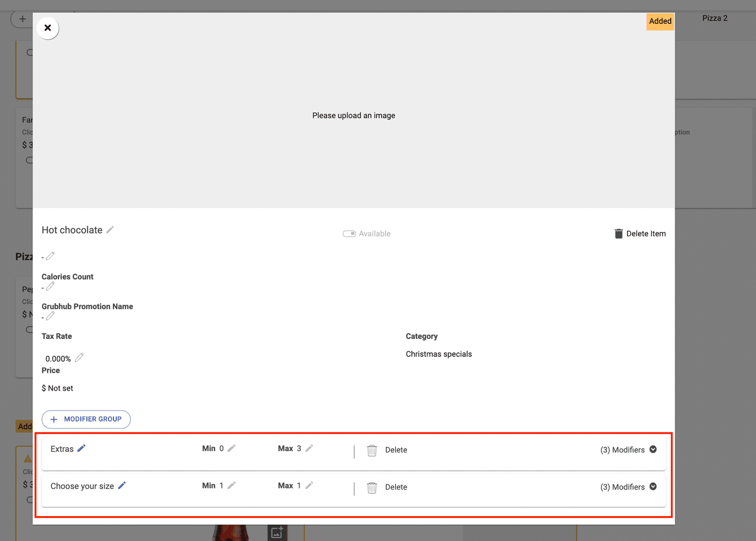Screen dimensions: 756x541
Task: Expand the Extras modifiers list
Action: (653, 450)
